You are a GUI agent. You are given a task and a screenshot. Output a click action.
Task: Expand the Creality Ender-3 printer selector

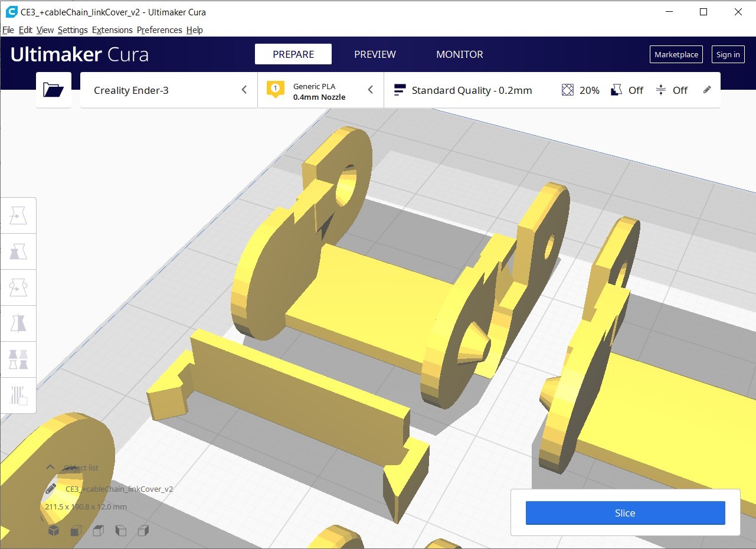169,90
